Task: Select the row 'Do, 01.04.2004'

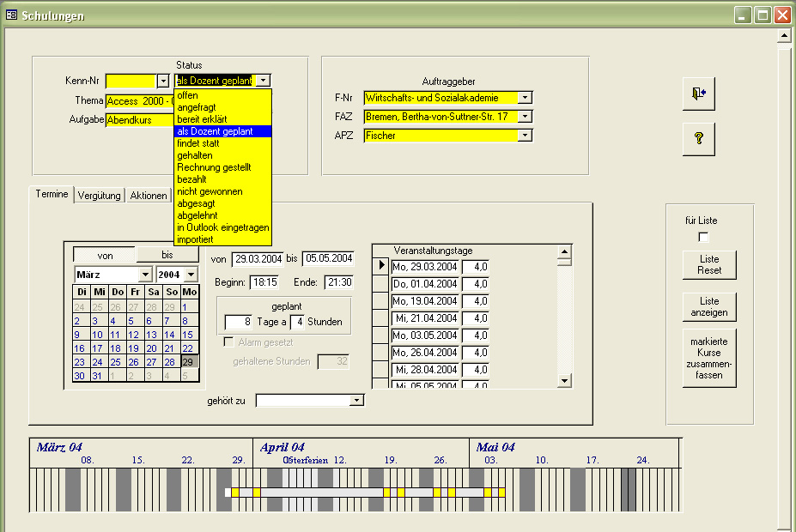Action: click(x=425, y=284)
